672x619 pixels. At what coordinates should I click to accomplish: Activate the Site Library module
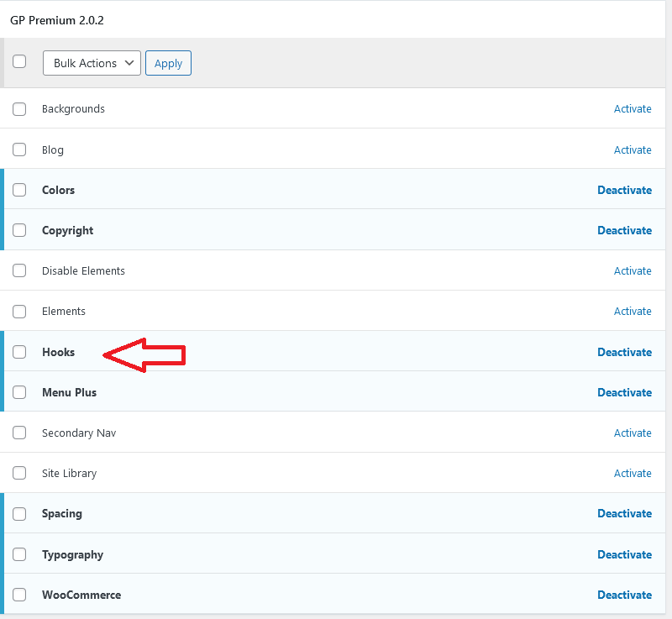(x=633, y=473)
